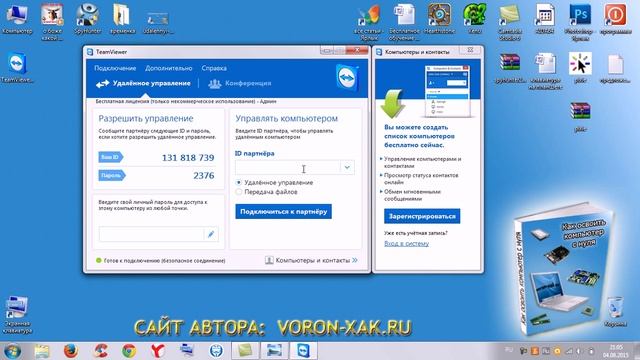Open the Подключение menu in TeamViewer
Screen dimensions: 640x360
click(115, 68)
